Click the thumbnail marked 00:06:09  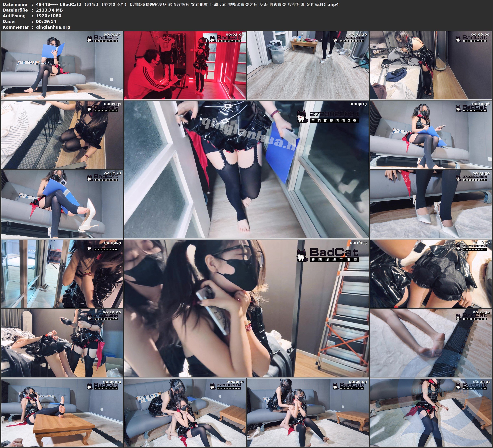(431, 65)
